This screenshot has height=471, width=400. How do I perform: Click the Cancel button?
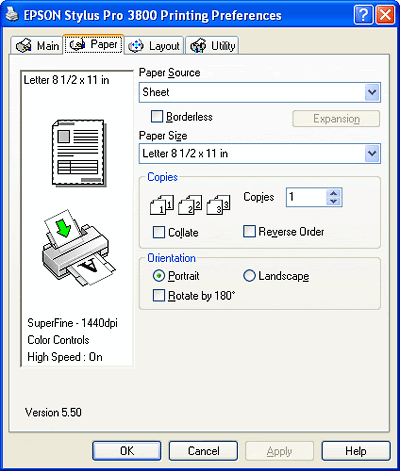(x=203, y=451)
